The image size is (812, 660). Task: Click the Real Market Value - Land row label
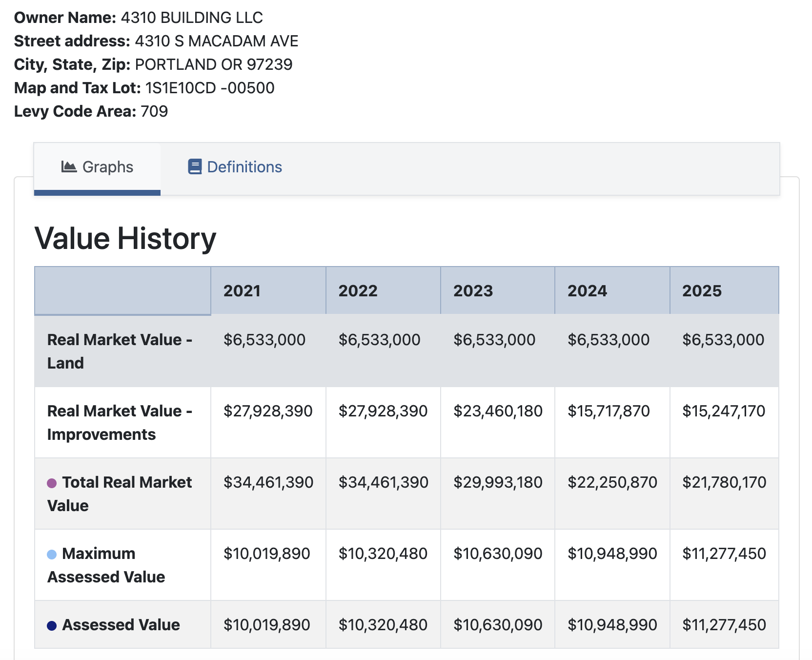119,351
